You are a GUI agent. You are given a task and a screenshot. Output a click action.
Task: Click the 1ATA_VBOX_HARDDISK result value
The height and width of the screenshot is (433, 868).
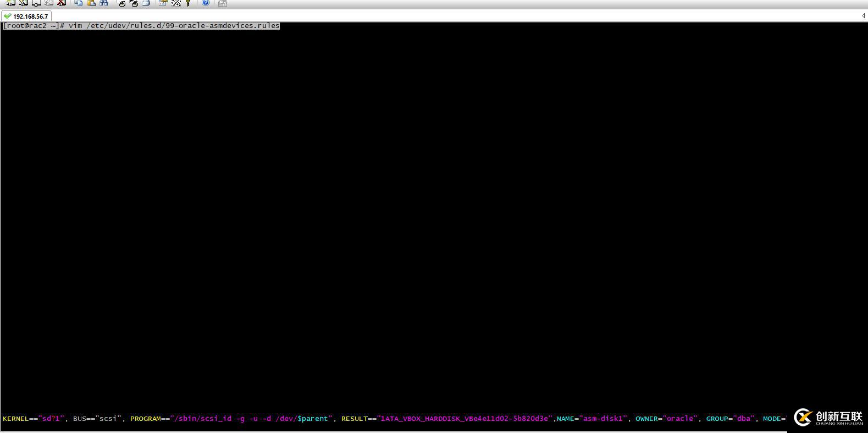click(x=465, y=419)
